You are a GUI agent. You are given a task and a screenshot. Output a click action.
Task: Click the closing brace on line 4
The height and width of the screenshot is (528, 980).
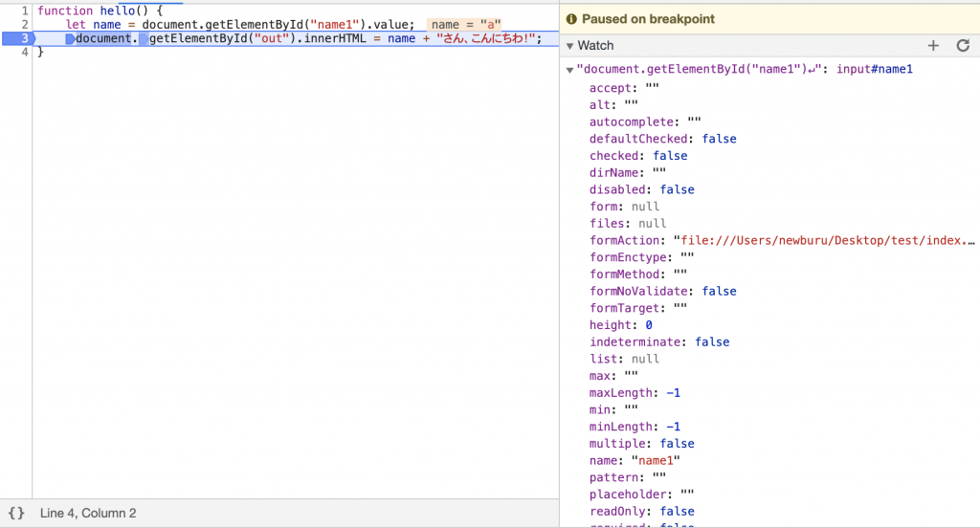point(40,52)
